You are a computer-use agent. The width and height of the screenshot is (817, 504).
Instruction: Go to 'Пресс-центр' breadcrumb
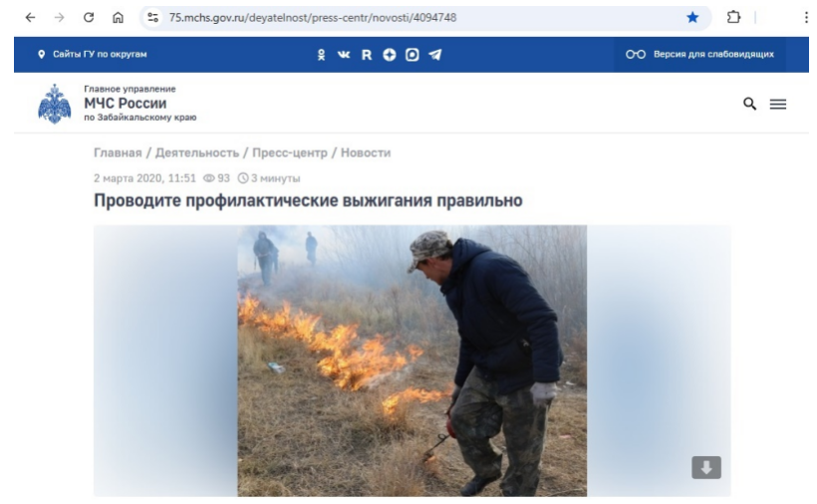[x=290, y=152]
